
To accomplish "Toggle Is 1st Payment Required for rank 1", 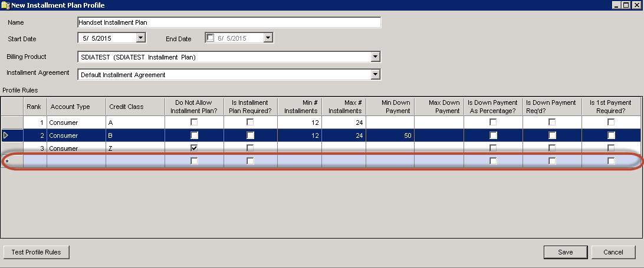I will [611, 122].
